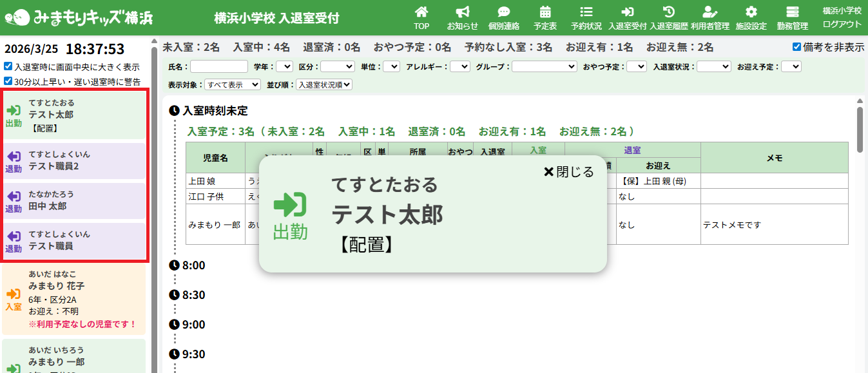Toggle 30分以上早い・遅い退室時に警告 checkbox
Screen dimensions: 868x373
(x=8, y=81)
